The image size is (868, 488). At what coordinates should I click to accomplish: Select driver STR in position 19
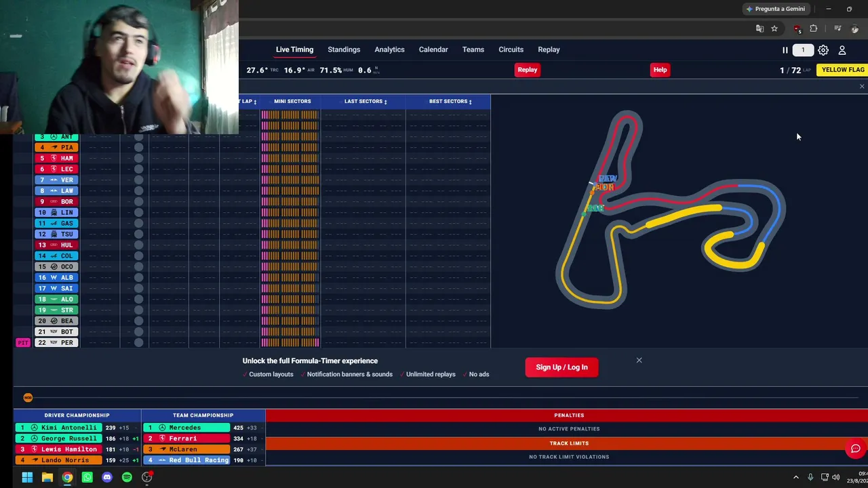[x=56, y=310]
